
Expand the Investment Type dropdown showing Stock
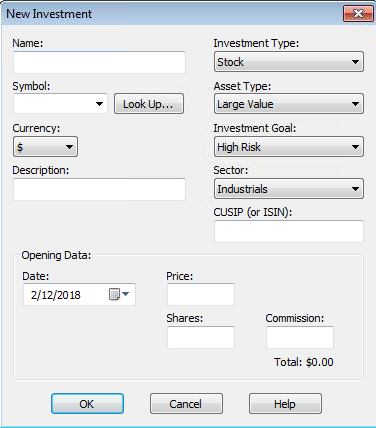click(289, 62)
